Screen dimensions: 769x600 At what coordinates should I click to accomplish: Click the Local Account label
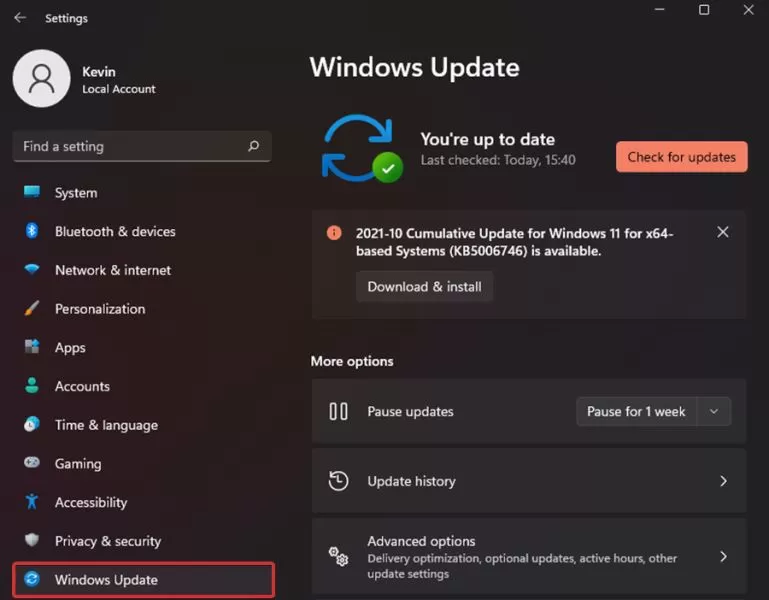point(119,89)
